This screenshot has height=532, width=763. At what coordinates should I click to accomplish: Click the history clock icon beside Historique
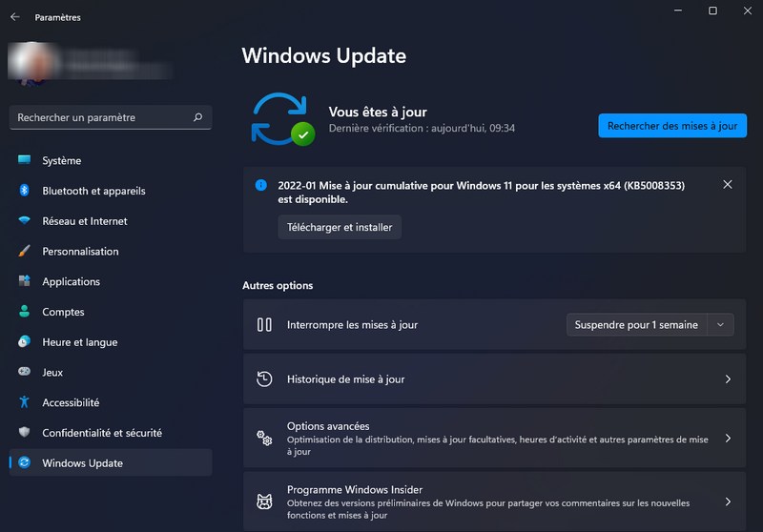click(264, 379)
